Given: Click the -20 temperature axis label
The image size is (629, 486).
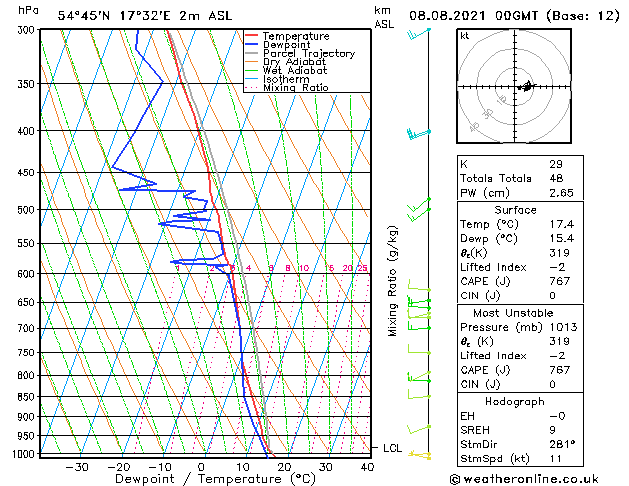Looking at the screenshot, I should (x=119, y=467).
